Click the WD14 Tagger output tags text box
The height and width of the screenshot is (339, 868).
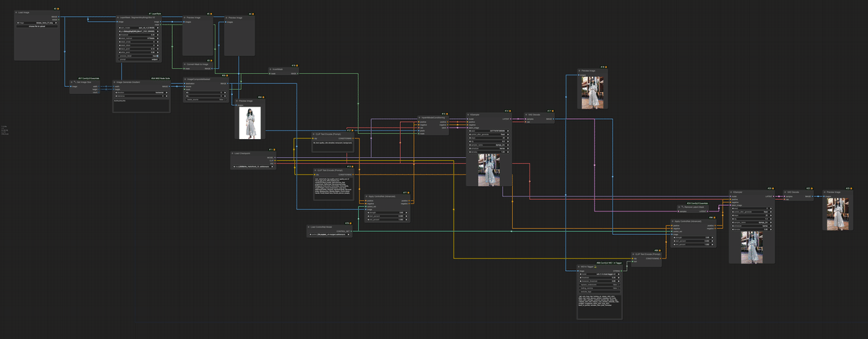[x=600, y=306]
